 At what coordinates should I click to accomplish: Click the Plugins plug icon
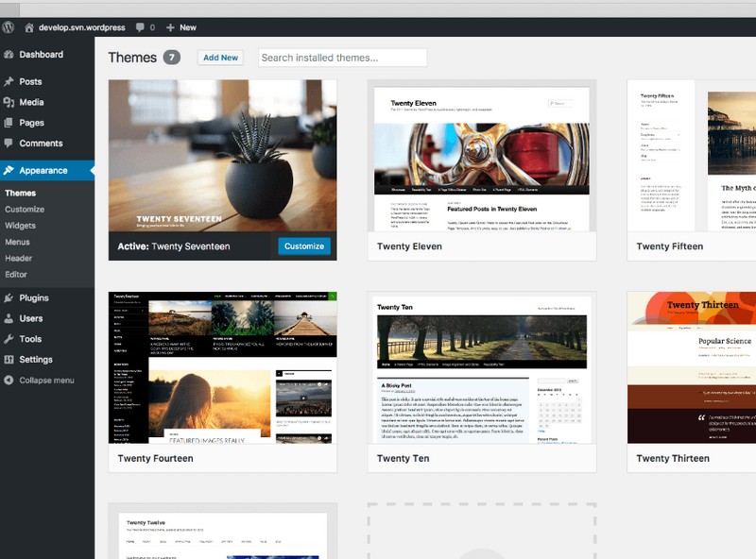pyautogui.click(x=9, y=297)
